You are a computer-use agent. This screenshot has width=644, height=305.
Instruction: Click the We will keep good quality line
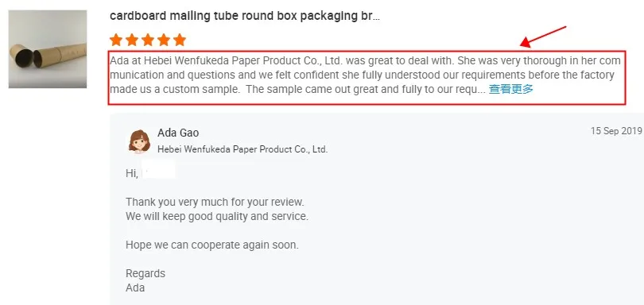[217, 216]
